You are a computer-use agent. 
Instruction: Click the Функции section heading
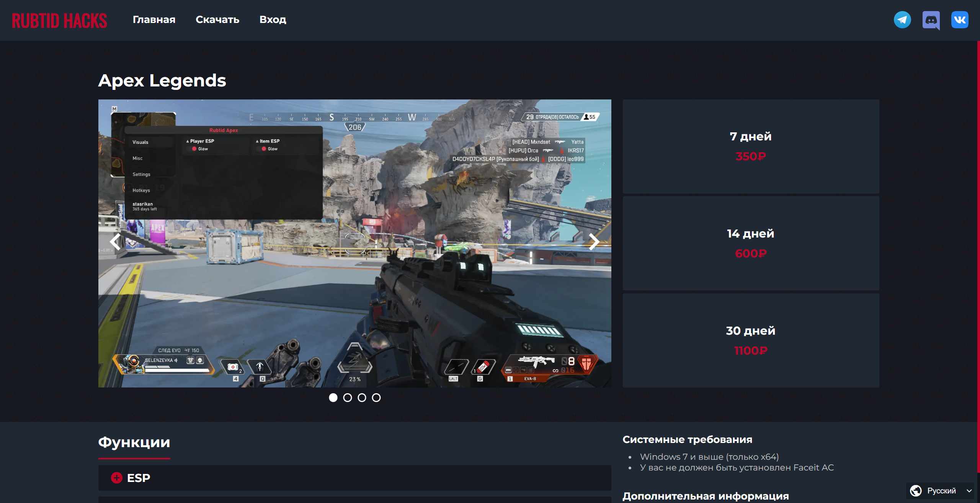[134, 442]
